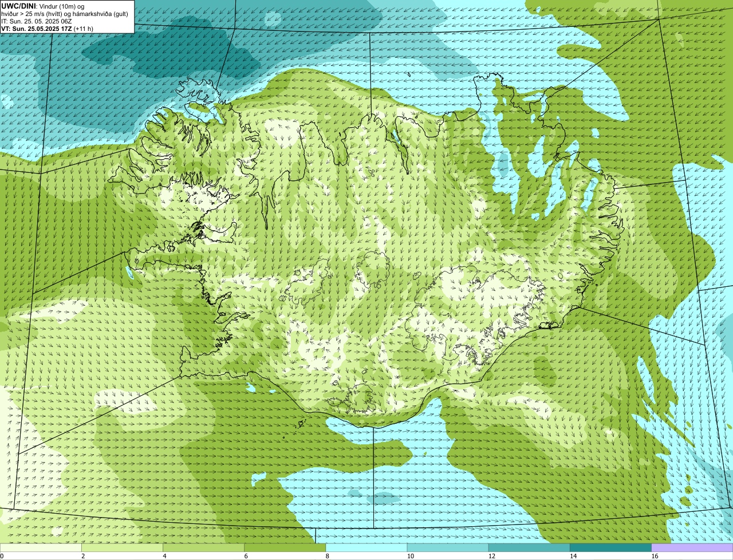Click the 12–14 m/s teal legend swatch
Viewport: 733px width, 560px height.
[x=529, y=547]
